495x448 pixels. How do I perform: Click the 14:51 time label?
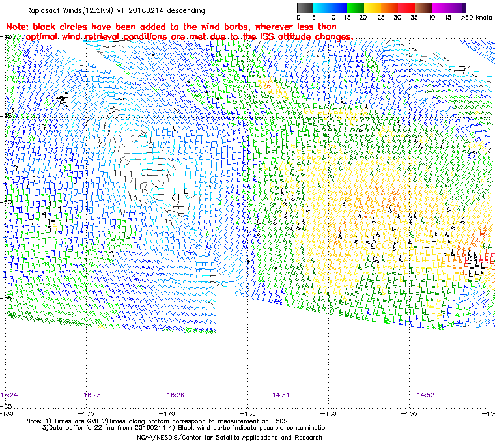coord(281,395)
